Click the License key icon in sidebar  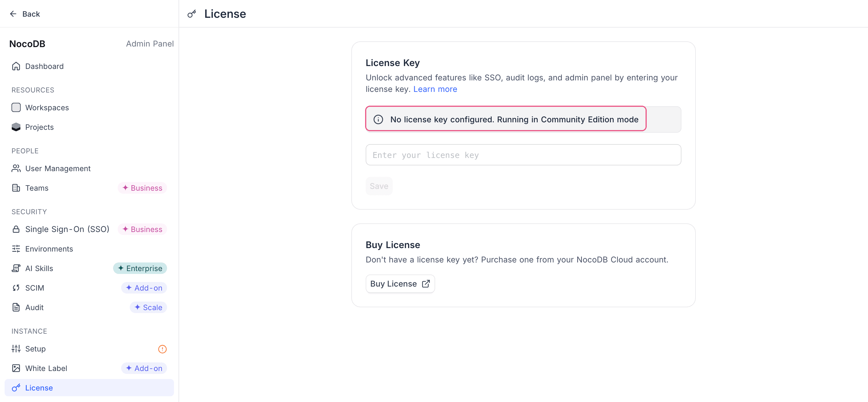point(16,388)
